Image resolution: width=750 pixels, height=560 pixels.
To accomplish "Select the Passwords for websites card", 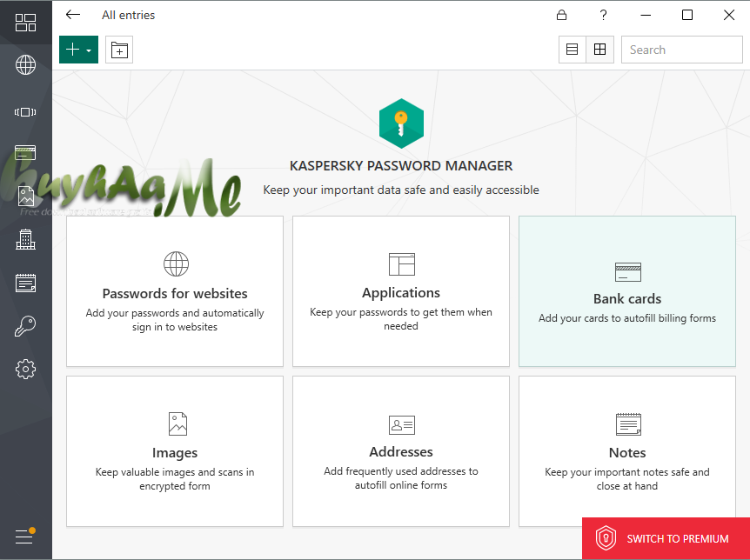I will click(x=175, y=291).
